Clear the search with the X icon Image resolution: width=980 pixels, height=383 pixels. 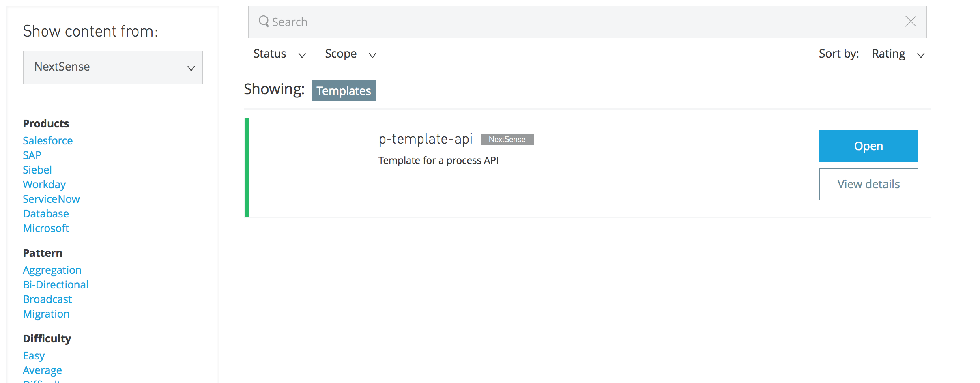tap(911, 22)
